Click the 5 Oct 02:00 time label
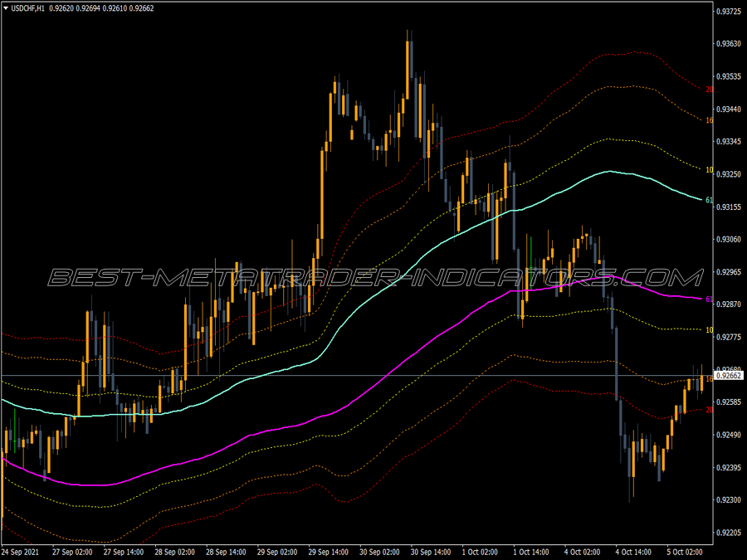Screen dimensions: 747x560 [685, 552]
